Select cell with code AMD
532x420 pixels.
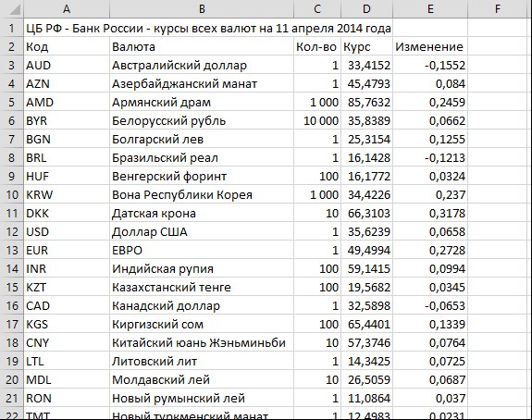[67, 102]
